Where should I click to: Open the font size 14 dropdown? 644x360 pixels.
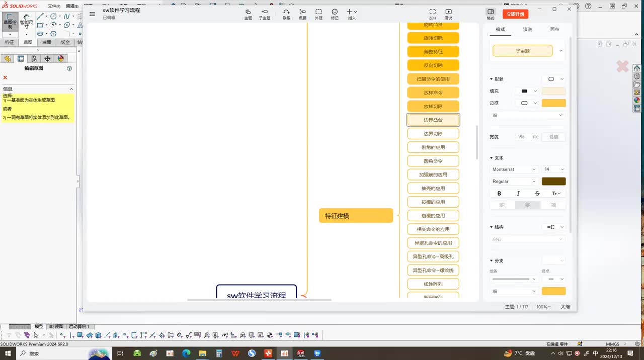click(x=554, y=169)
